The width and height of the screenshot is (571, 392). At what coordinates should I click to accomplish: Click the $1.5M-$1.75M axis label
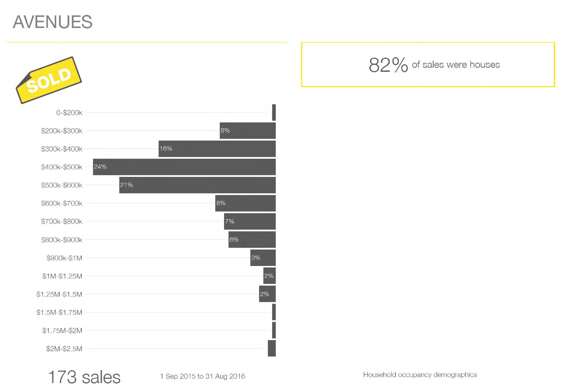[x=59, y=312]
